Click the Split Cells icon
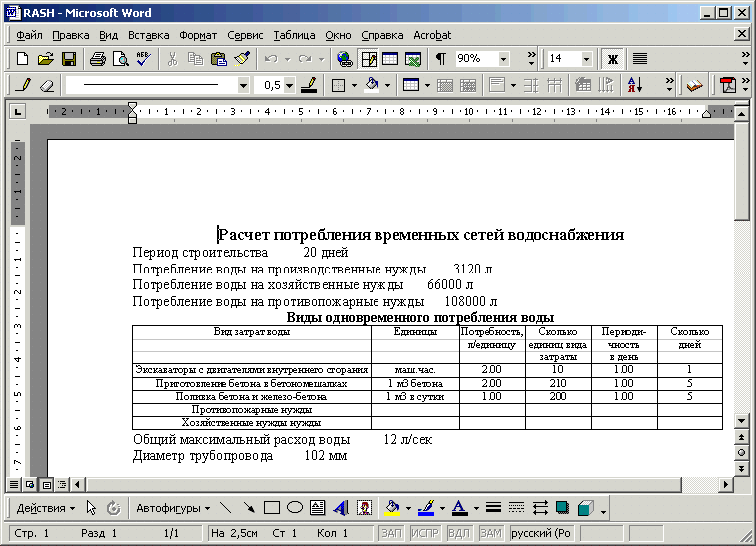 (468, 85)
